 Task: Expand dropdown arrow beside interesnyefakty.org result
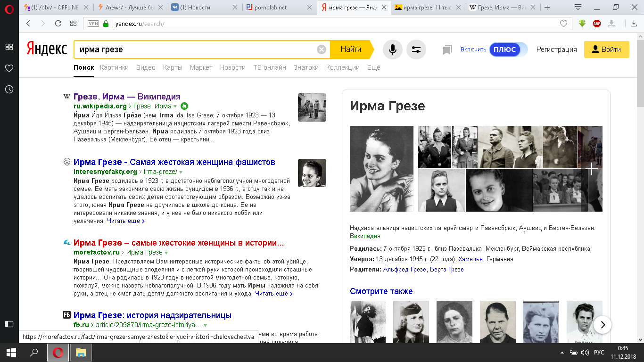tap(181, 172)
